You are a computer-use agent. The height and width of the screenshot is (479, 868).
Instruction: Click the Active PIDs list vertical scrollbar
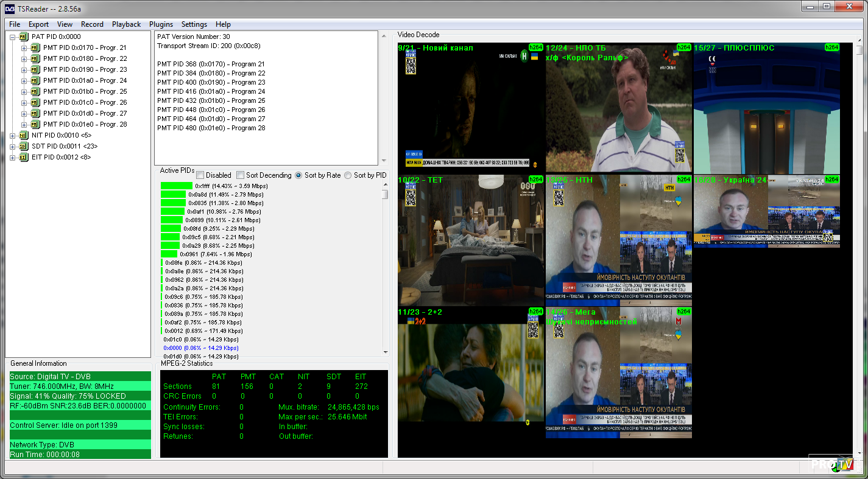click(385, 268)
